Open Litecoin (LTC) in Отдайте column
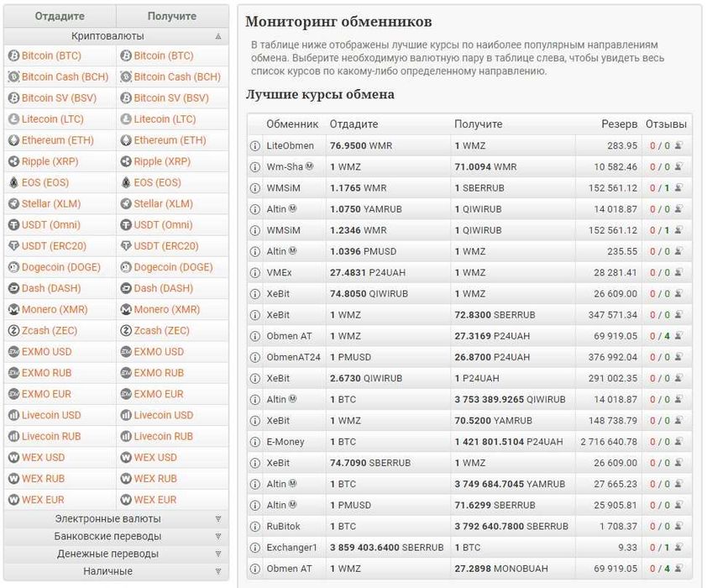 click(52, 119)
